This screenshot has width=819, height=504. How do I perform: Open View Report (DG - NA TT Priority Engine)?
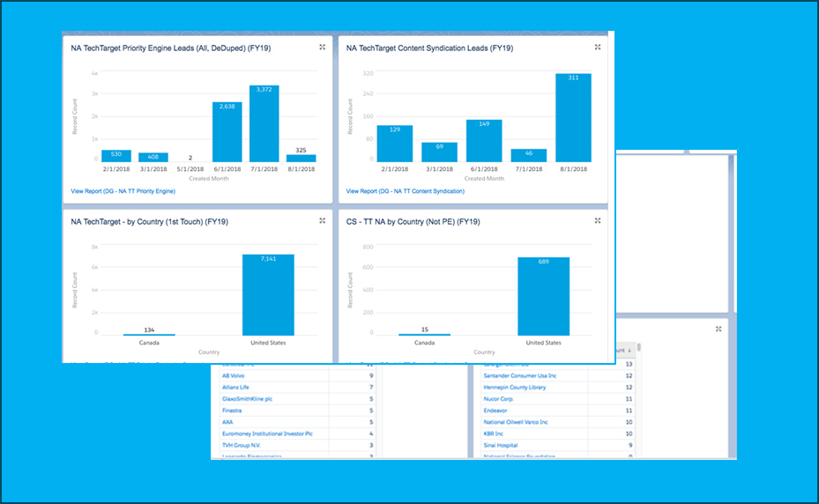tap(123, 191)
